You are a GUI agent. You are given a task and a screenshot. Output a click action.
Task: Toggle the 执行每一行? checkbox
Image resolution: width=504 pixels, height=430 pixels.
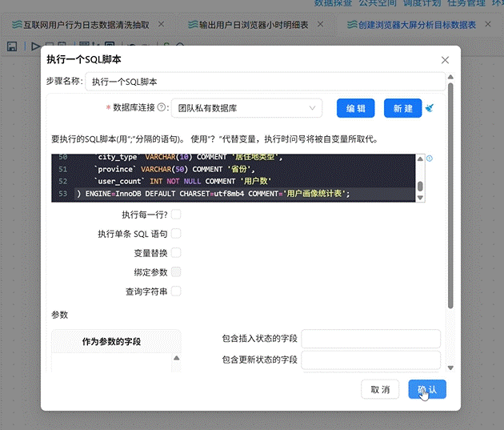pyautogui.click(x=176, y=214)
